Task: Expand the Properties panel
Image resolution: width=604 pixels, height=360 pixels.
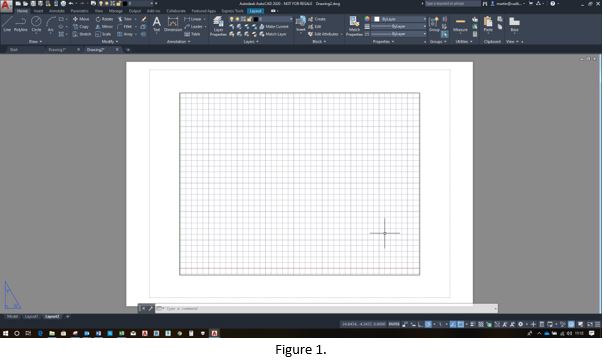Action: [x=383, y=42]
